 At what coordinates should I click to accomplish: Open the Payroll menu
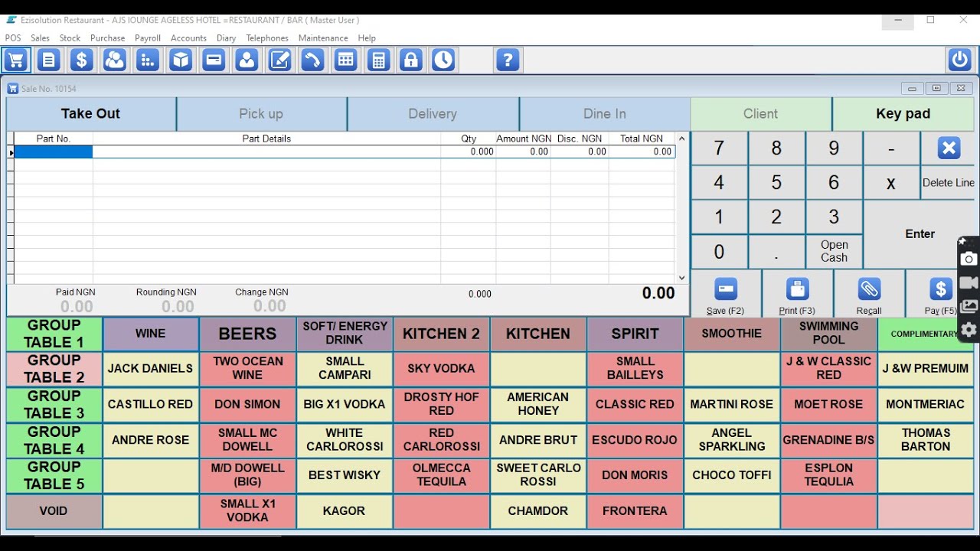pyautogui.click(x=148, y=37)
